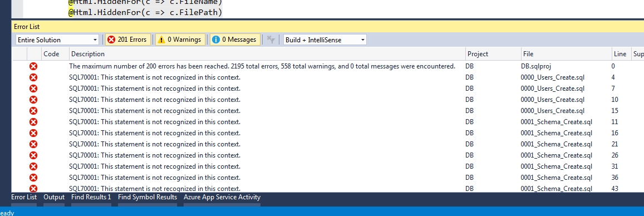644x216 pixels.
Task: Switch to the Output tab
Action: (x=54, y=197)
